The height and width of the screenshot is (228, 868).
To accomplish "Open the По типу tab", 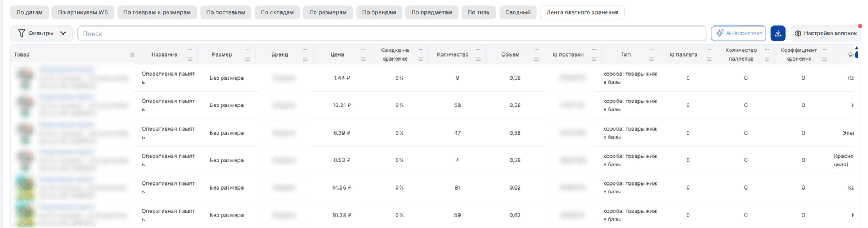I will tap(478, 12).
